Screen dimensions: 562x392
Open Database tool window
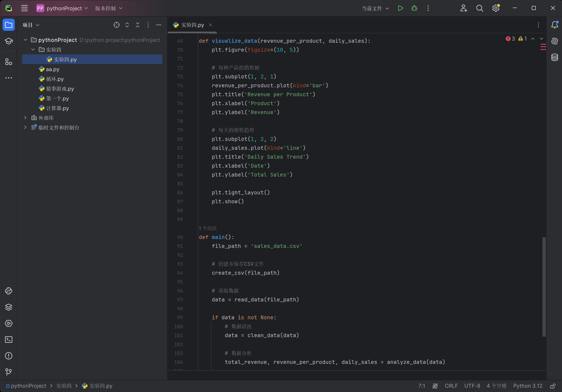coord(554,57)
